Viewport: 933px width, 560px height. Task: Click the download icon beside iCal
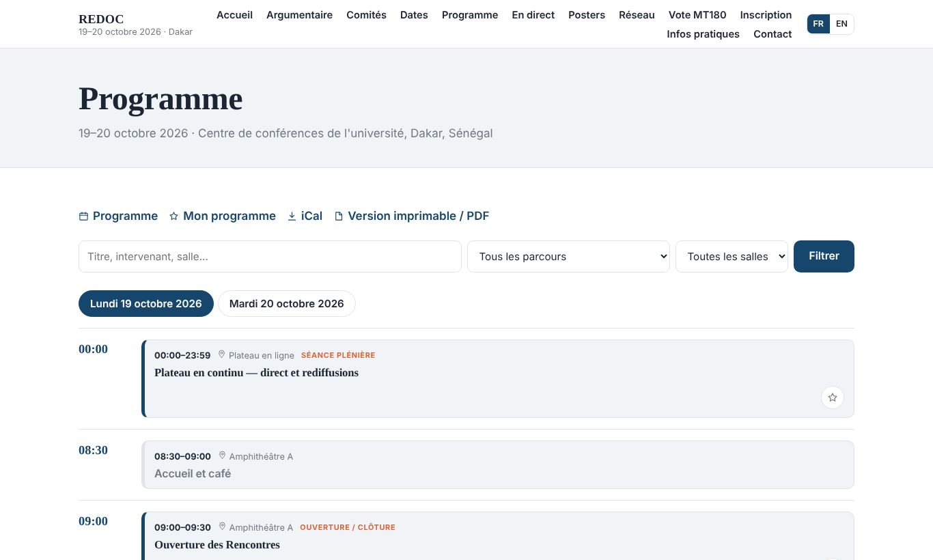point(292,216)
